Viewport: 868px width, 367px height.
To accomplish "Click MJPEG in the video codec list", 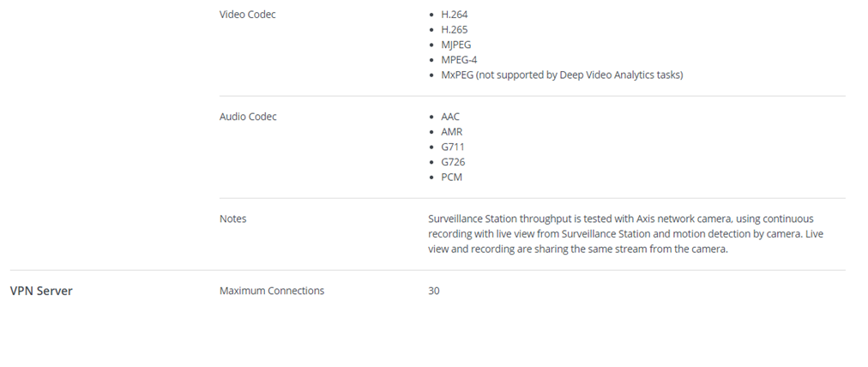I will pos(455,45).
